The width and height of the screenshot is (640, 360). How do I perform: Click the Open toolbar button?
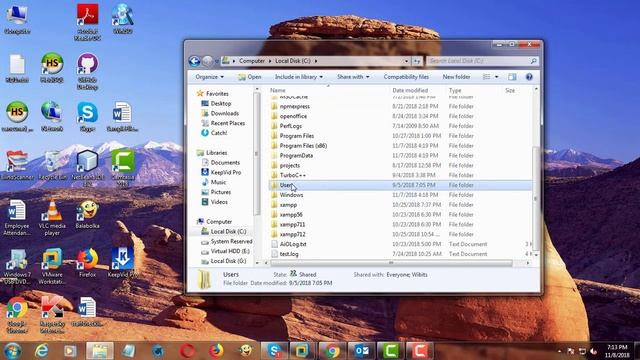point(249,77)
